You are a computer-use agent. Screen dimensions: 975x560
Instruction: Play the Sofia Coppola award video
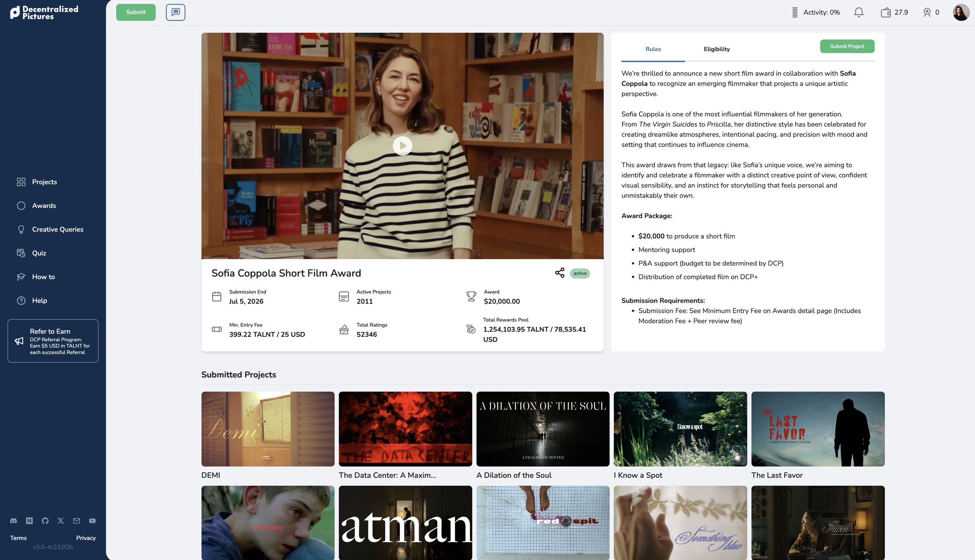click(x=402, y=146)
